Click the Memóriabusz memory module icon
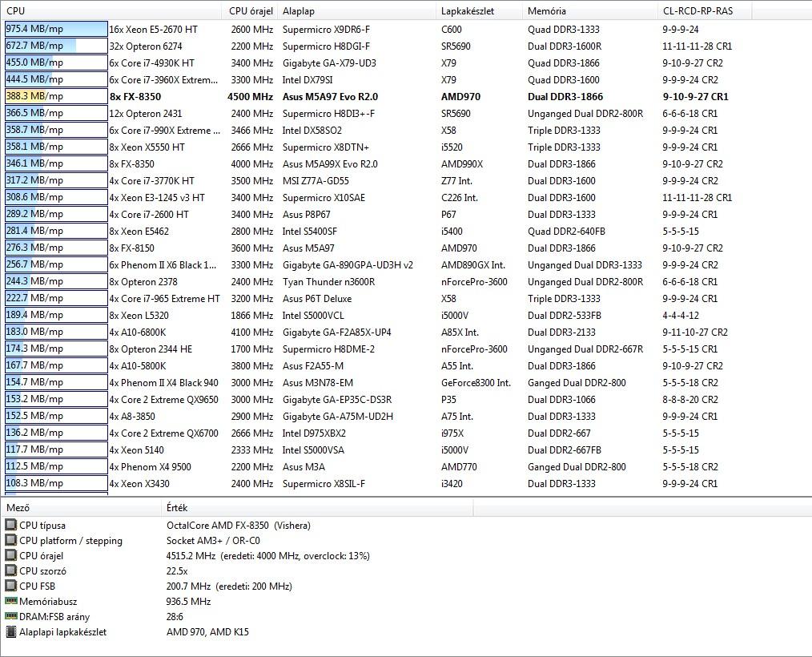The image size is (812, 657). click(10, 601)
